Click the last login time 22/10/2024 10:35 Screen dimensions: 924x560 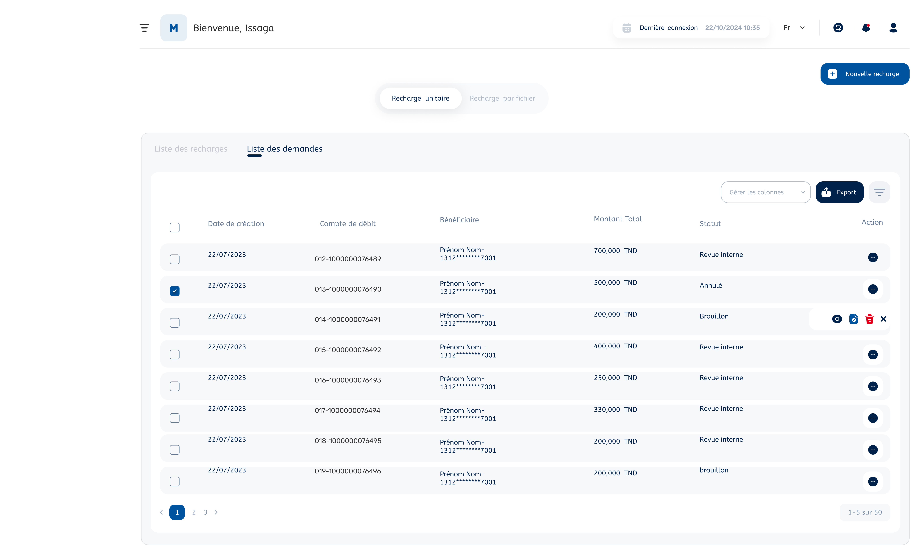[732, 28]
